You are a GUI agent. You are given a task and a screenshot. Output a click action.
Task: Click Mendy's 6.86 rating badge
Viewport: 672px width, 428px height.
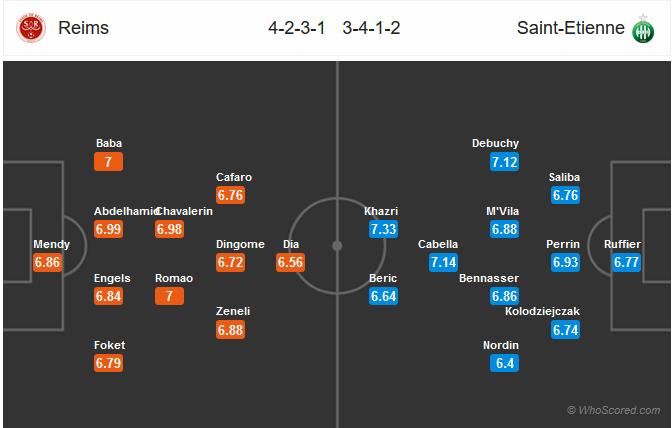click(48, 263)
